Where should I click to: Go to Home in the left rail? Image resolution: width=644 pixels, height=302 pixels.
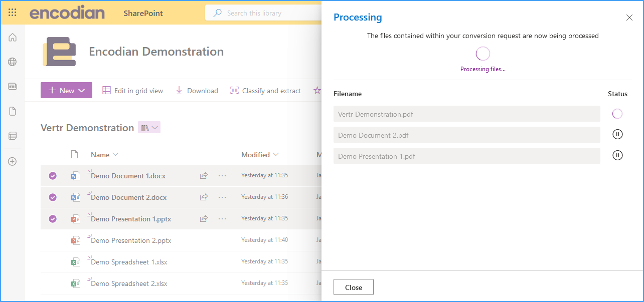point(13,38)
